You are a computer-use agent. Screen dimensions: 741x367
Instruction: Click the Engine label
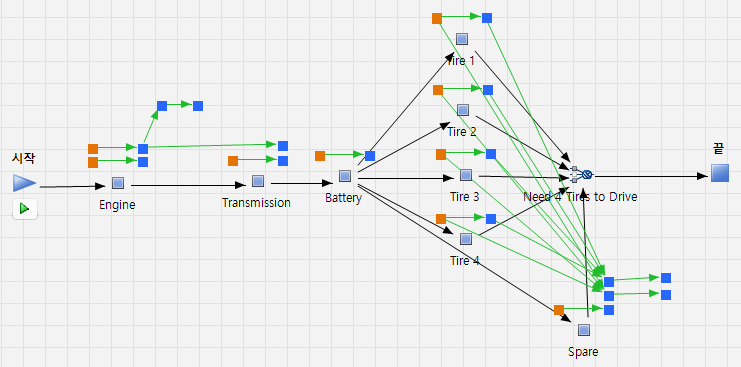(117, 205)
